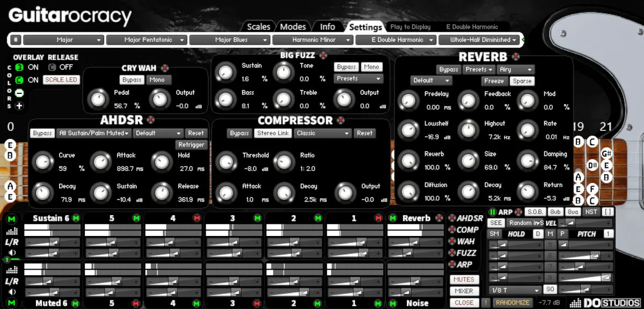Toggle Mono on the Big Fuzz

(371, 67)
